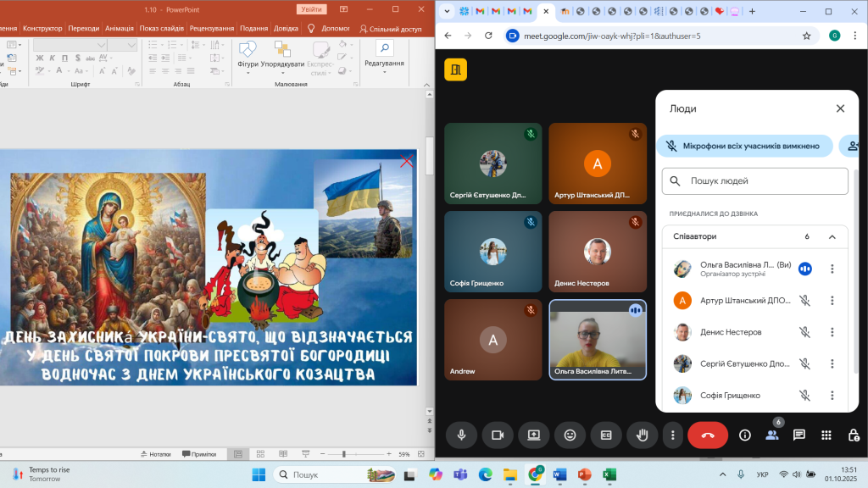Collapse the Співавтори section
The height and width of the screenshot is (488, 868).
pyautogui.click(x=832, y=237)
